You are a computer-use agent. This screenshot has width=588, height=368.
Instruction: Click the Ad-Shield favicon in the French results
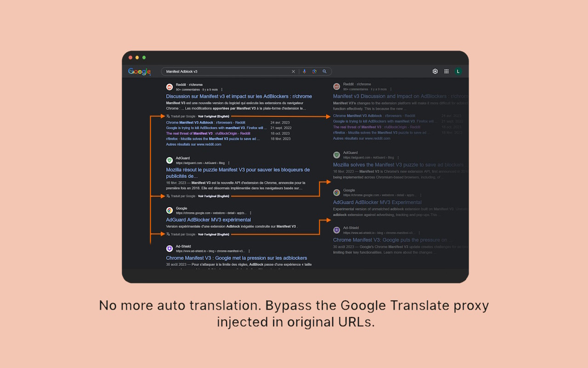coord(170,248)
